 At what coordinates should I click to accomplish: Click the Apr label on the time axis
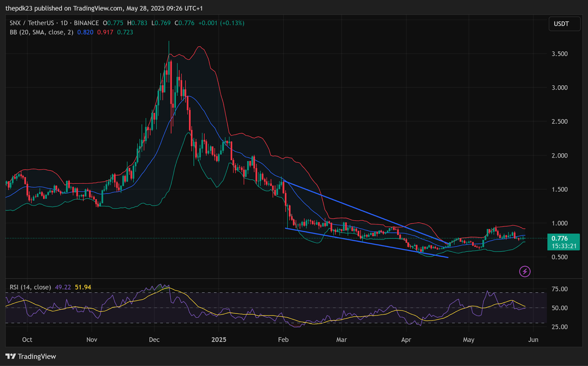click(406, 340)
